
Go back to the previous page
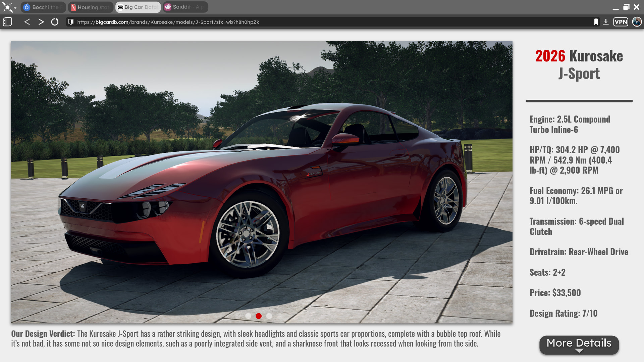[x=27, y=22]
